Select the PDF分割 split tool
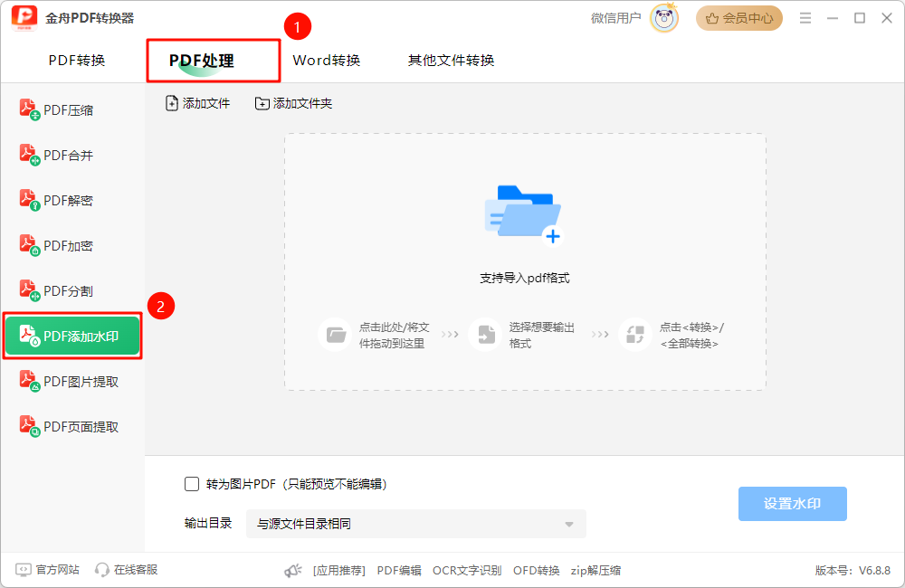Viewport: 905px width, 588px height. [56, 290]
